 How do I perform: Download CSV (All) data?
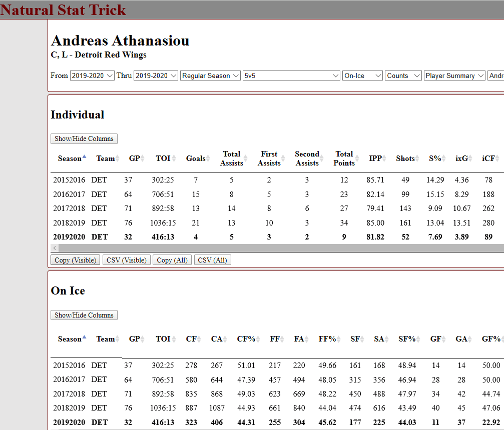click(212, 260)
